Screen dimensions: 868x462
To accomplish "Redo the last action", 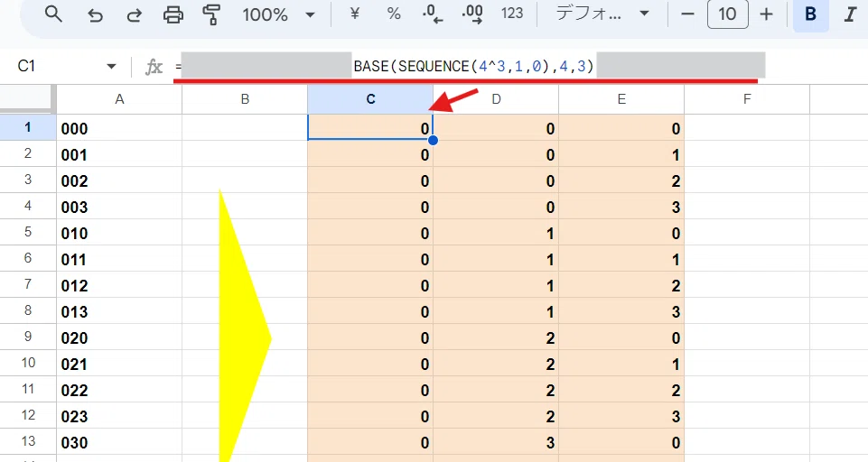I will pos(134,15).
